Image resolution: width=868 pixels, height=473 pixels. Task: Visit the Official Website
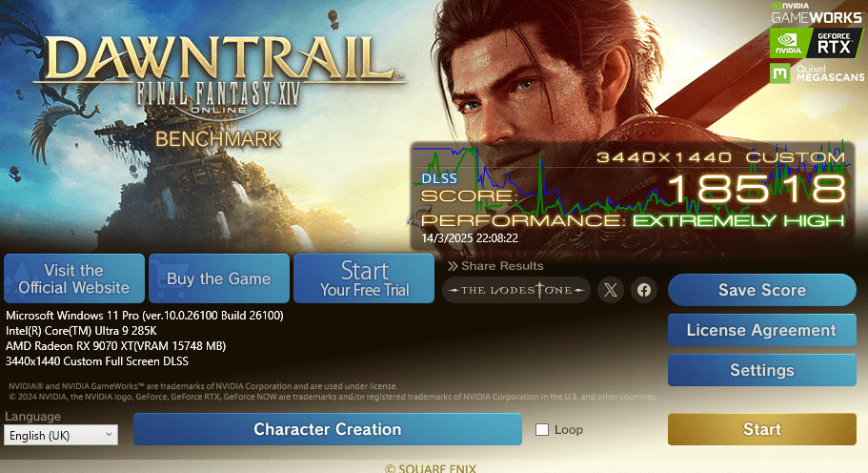coord(74,278)
